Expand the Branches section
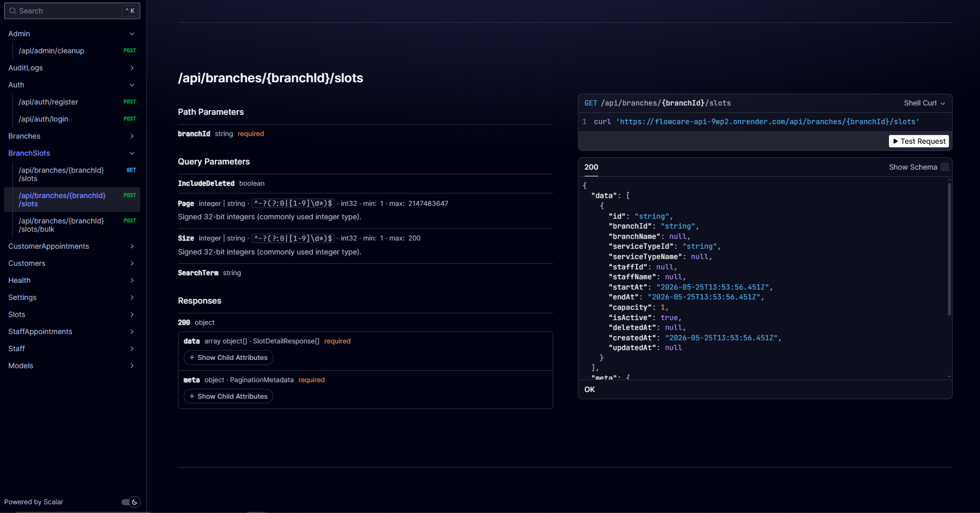 [x=132, y=136]
